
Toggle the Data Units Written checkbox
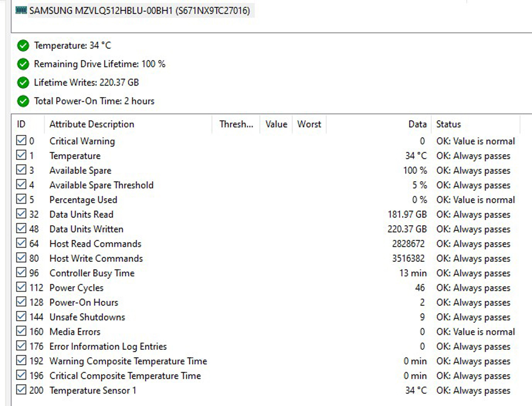click(21, 228)
